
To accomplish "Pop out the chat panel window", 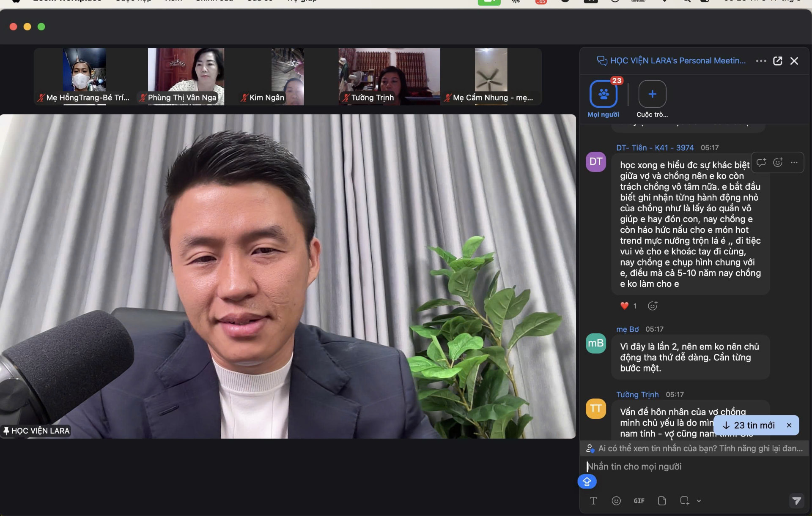I will (777, 61).
